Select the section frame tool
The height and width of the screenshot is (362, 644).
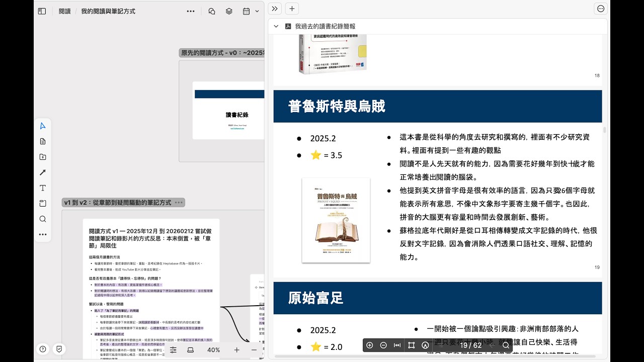[x=43, y=204]
